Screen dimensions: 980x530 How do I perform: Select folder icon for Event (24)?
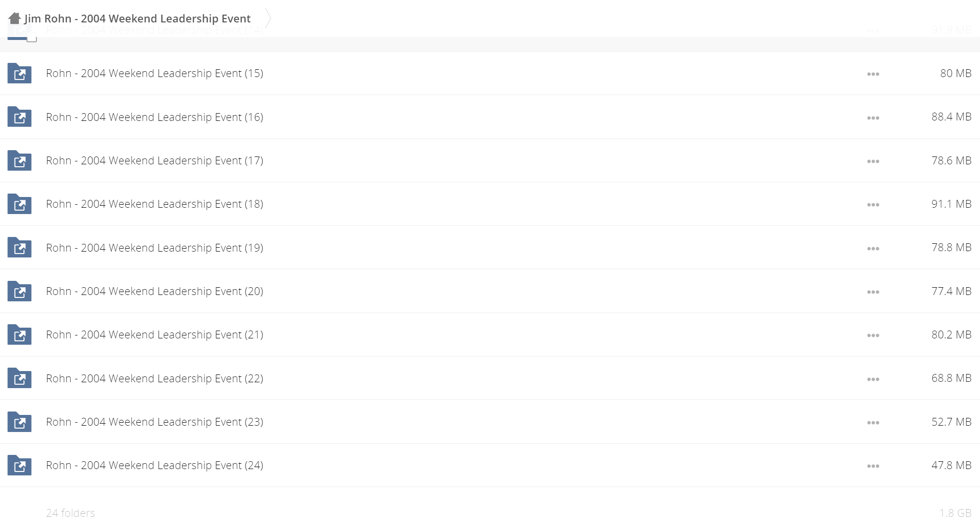tap(19, 465)
